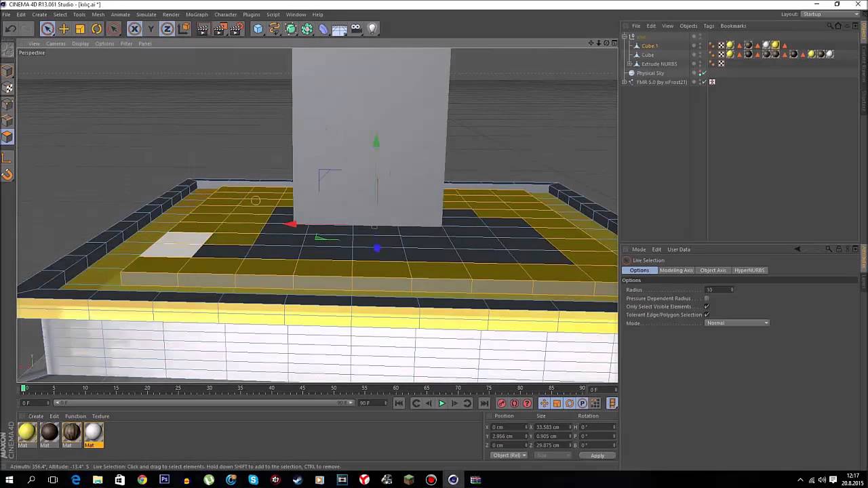Open the selection Mode Normal dropdown
The width and height of the screenshot is (868, 488).
[737, 323]
